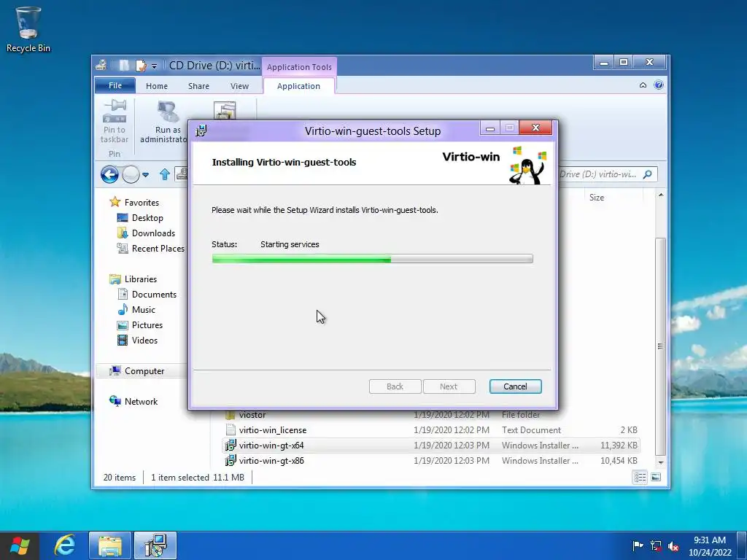
Task: Minimize the Virtio-win setup dialog
Action: pos(489,128)
